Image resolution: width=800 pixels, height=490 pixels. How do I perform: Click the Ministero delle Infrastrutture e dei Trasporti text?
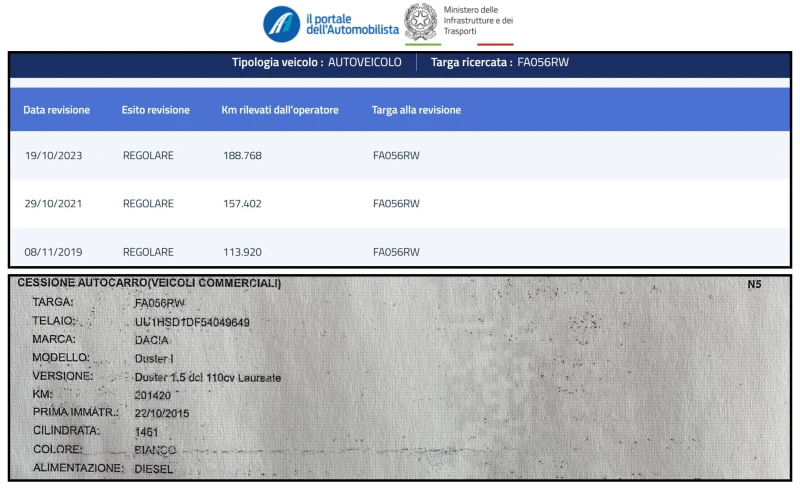click(478, 22)
